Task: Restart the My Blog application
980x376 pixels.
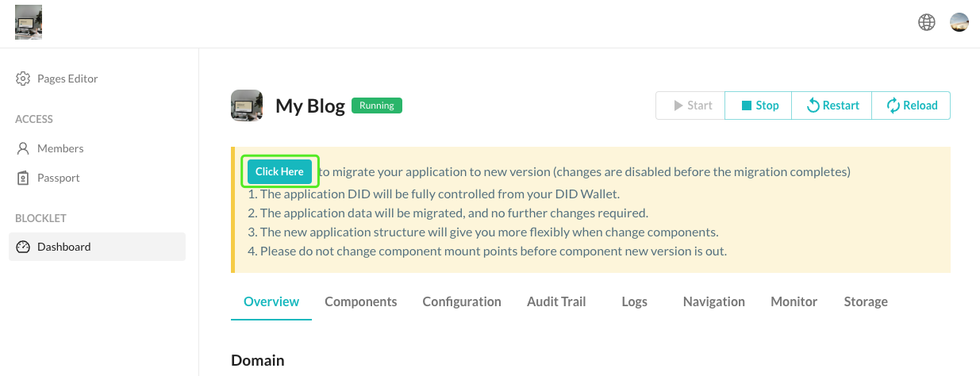Action: point(832,106)
